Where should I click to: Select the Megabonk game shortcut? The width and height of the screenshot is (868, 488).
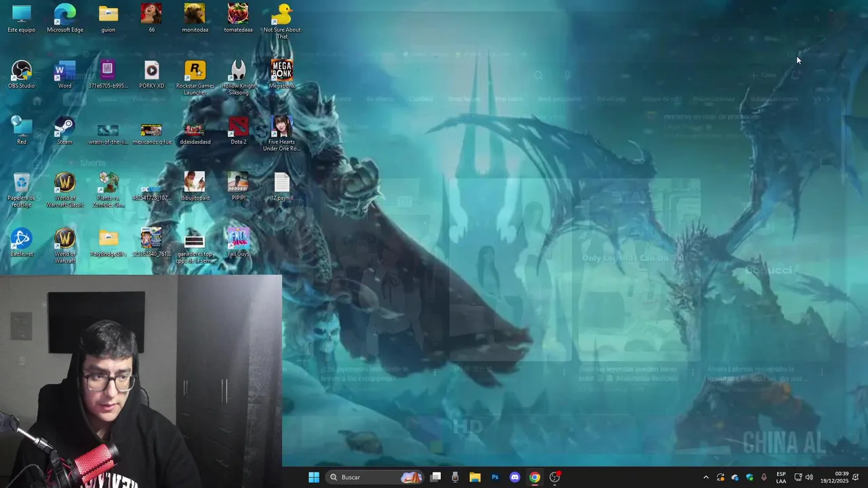pyautogui.click(x=281, y=75)
